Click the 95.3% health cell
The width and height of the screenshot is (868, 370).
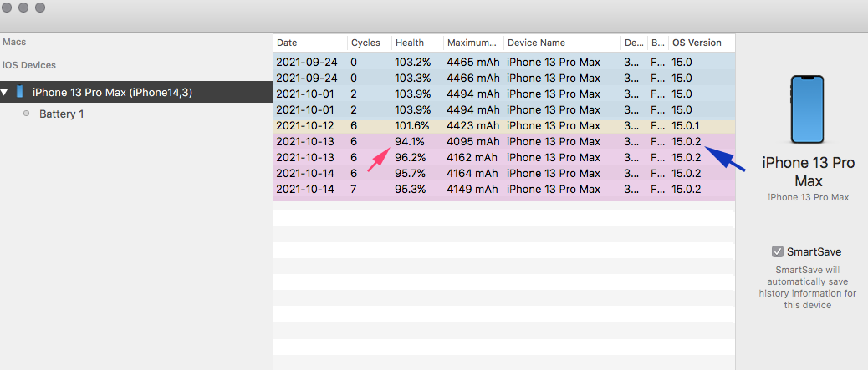[411, 189]
